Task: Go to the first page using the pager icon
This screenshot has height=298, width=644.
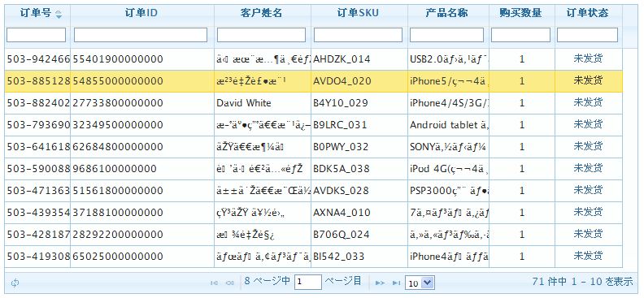Action: (x=215, y=283)
